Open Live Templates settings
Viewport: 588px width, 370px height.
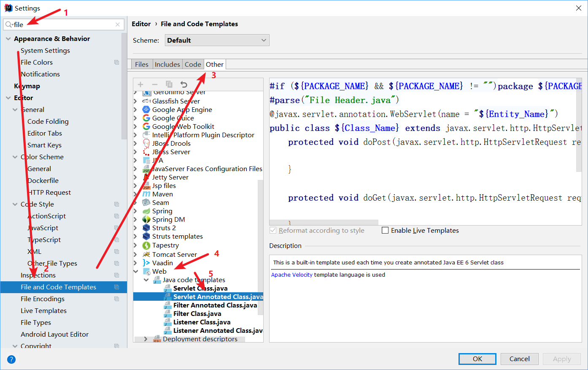coord(44,310)
